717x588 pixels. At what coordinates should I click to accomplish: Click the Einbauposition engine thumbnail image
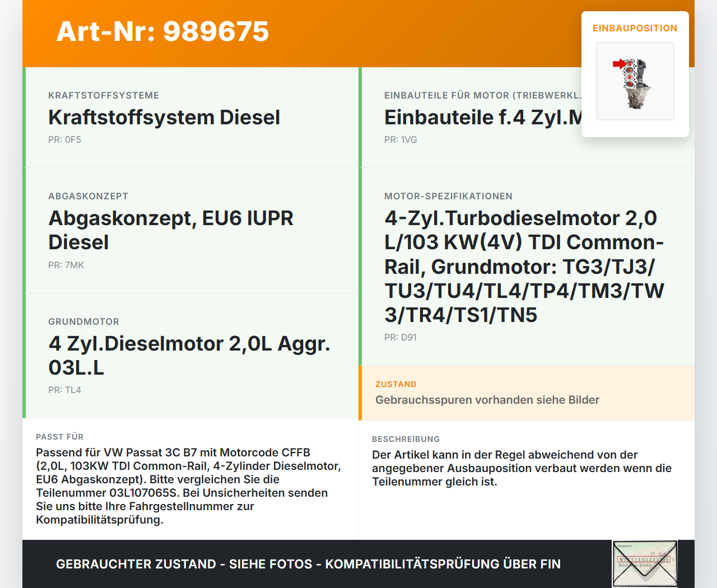[x=635, y=81]
